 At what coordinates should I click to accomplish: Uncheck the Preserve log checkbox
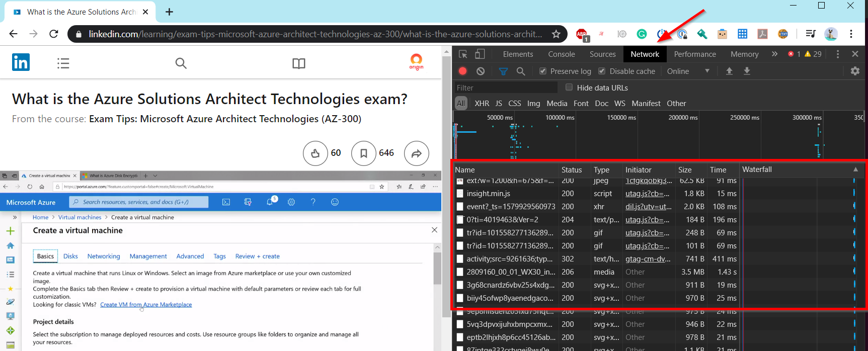pyautogui.click(x=543, y=71)
